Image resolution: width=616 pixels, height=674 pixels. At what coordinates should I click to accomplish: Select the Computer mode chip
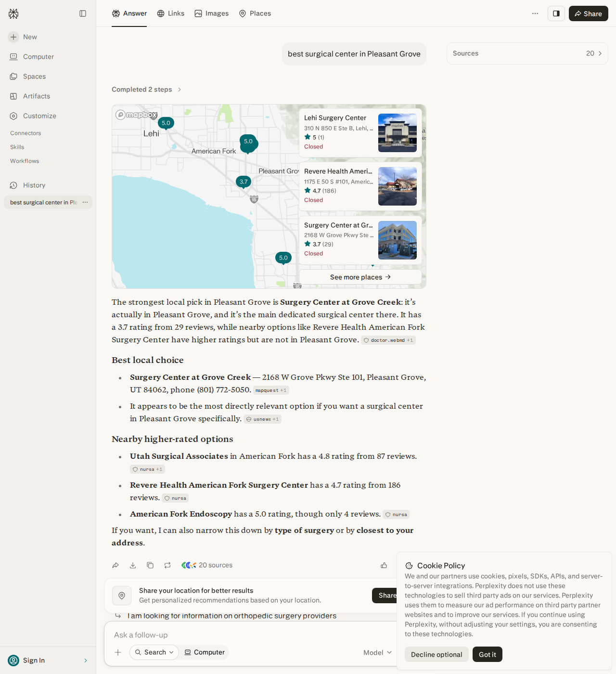tap(205, 652)
